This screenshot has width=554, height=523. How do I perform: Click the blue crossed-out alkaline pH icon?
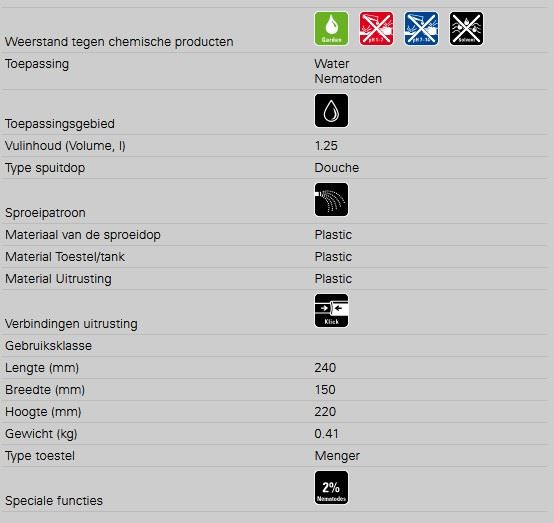click(x=421, y=29)
